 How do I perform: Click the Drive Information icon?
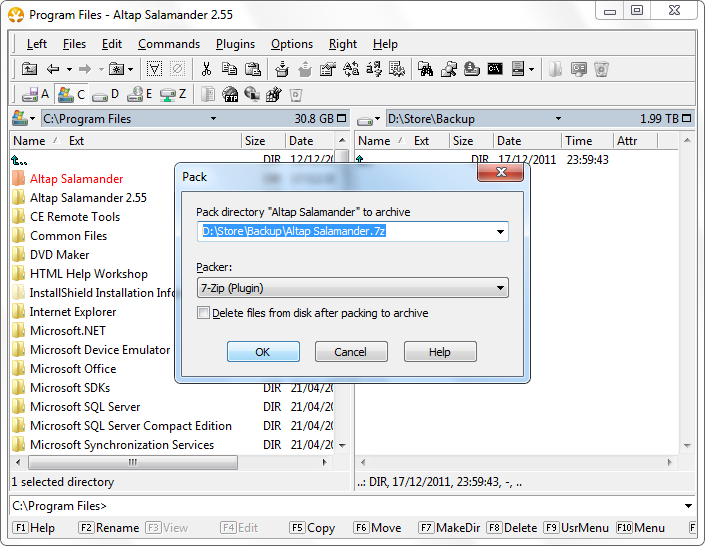[472, 69]
